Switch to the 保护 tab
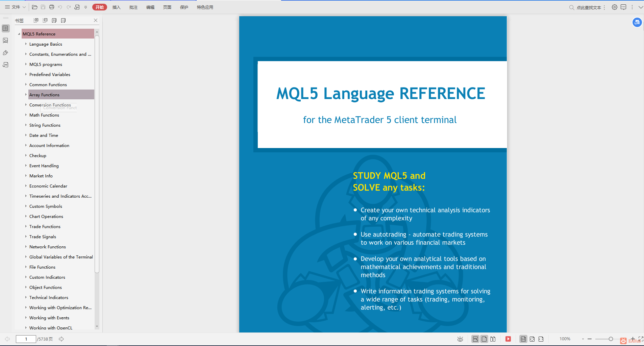The width and height of the screenshot is (644, 346). pyautogui.click(x=184, y=7)
